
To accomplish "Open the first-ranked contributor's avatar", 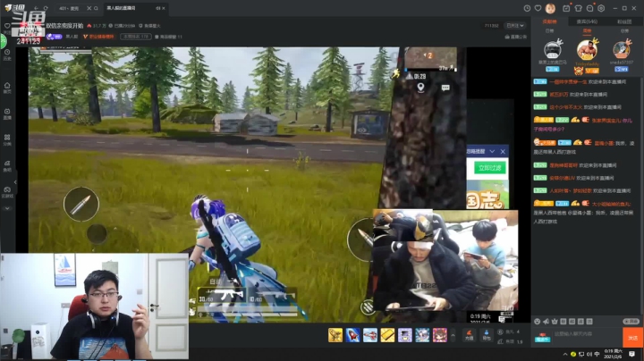I will pyautogui.click(x=553, y=50).
